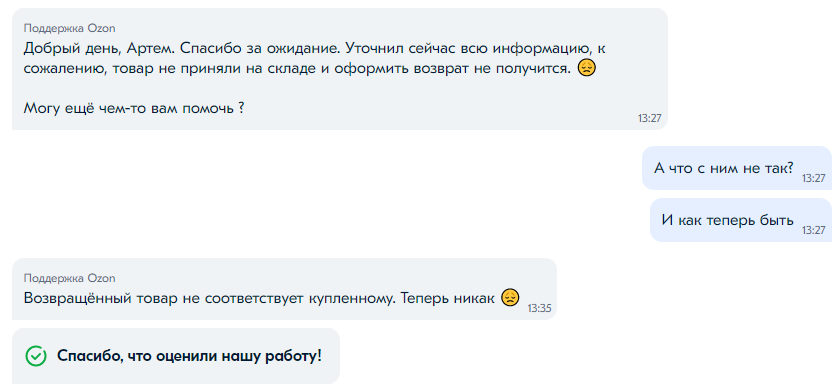The width and height of the screenshot is (839, 392).
Task: Click the 13:35 timestamp on support reply
Action: pos(539,309)
